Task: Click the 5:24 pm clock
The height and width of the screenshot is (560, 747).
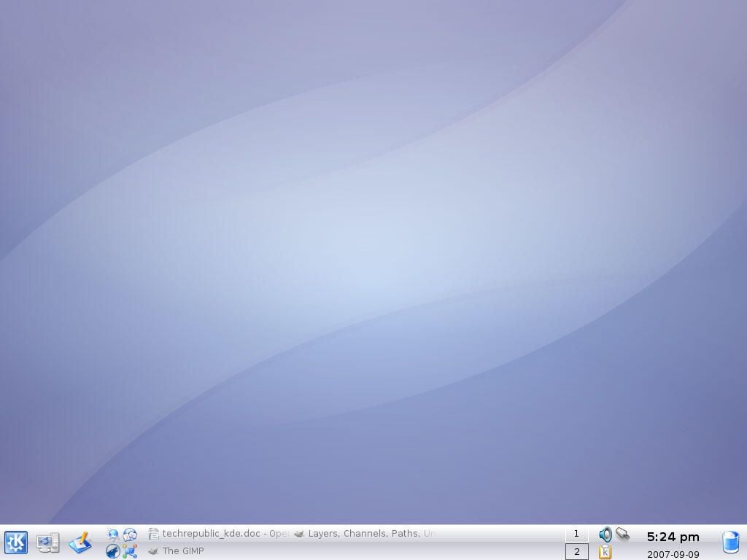Action: click(673, 537)
